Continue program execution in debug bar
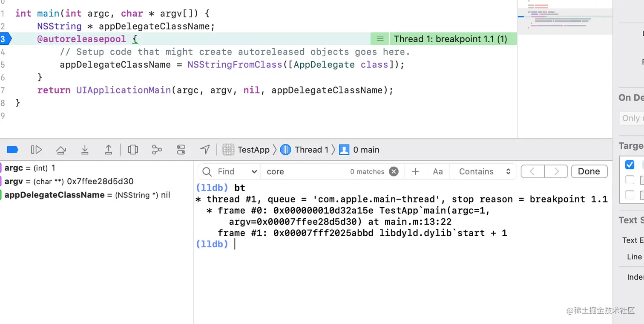The height and width of the screenshot is (324, 644). click(x=37, y=150)
